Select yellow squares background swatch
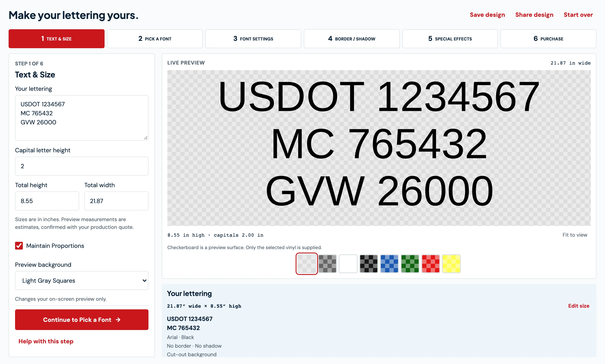This screenshot has height=364, width=605. click(451, 264)
